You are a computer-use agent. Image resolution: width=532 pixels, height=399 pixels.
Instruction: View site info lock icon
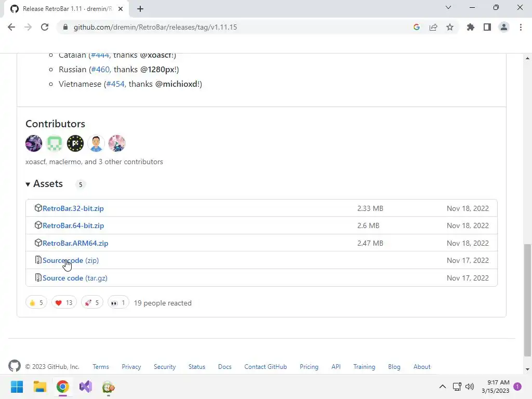tap(65, 27)
